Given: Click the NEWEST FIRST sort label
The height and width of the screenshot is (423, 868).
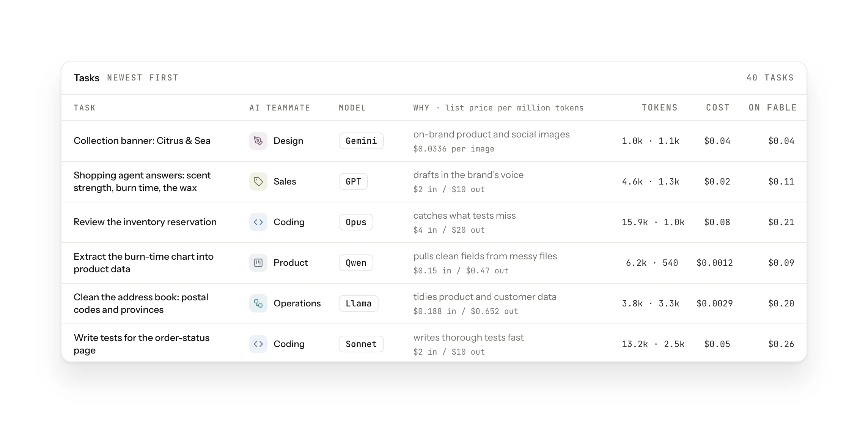Looking at the screenshot, I should pos(143,78).
